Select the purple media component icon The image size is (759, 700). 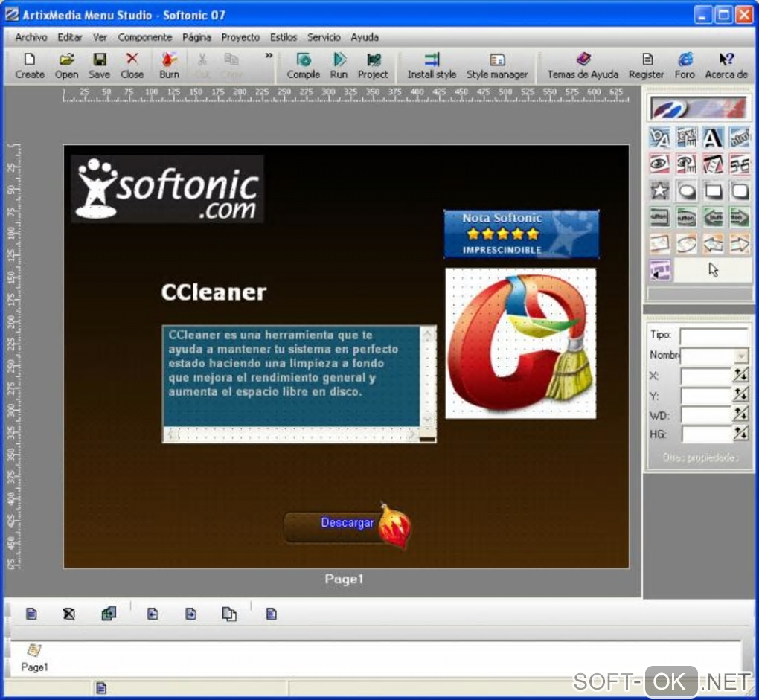pos(660,270)
